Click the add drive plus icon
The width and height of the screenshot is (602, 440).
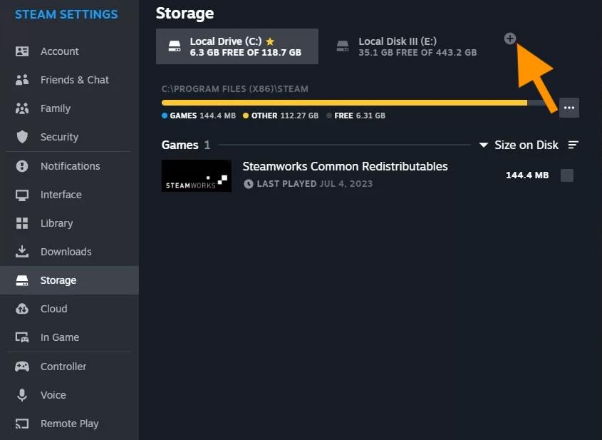[509, 38]
